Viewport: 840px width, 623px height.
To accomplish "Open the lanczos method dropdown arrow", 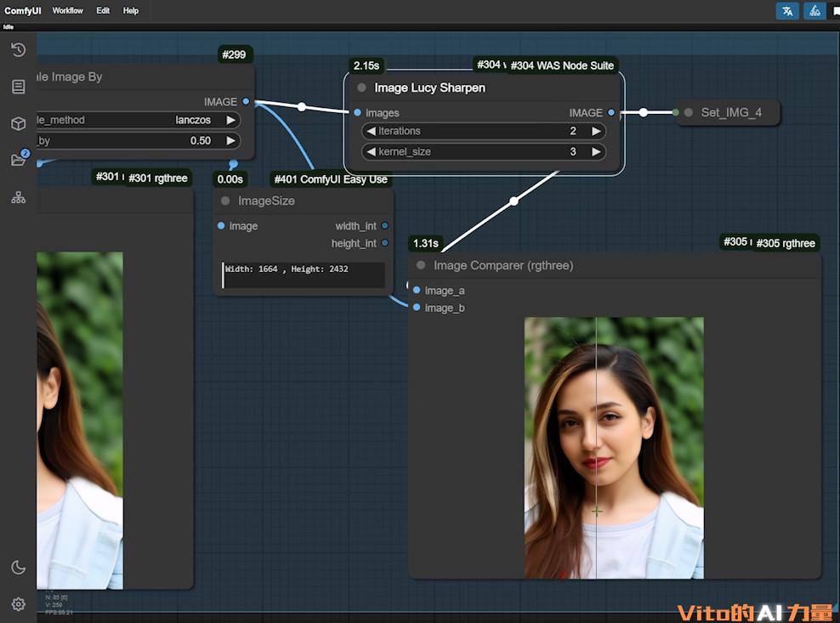I will 231,120.
